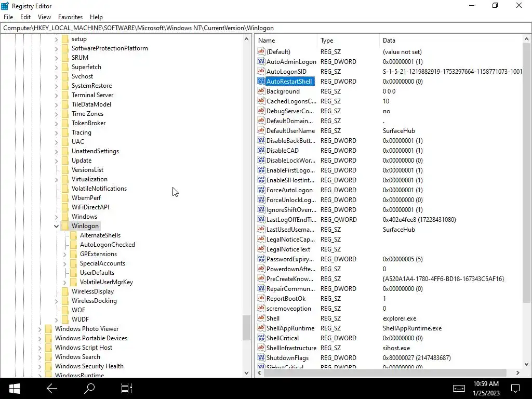Select the ShellInfrastructure value name
The height and width of the screenshot is (399, 532).
tap(291, 348)
